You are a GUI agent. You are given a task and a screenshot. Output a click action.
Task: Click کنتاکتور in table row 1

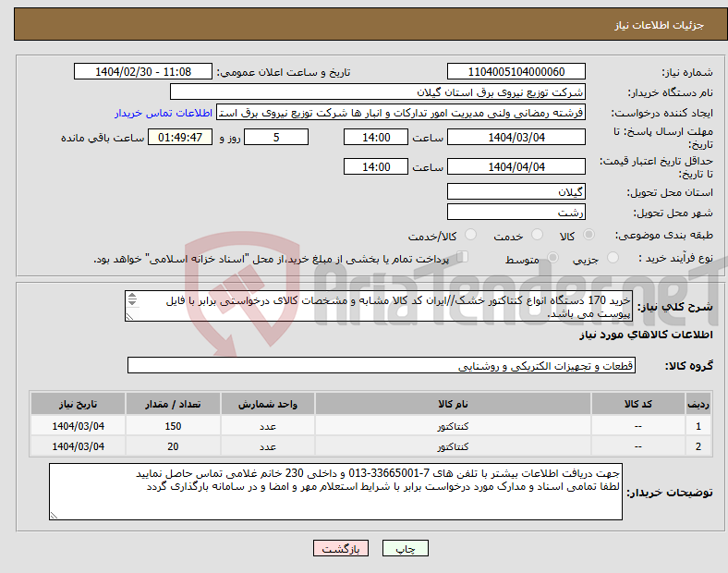click(453, 426)
